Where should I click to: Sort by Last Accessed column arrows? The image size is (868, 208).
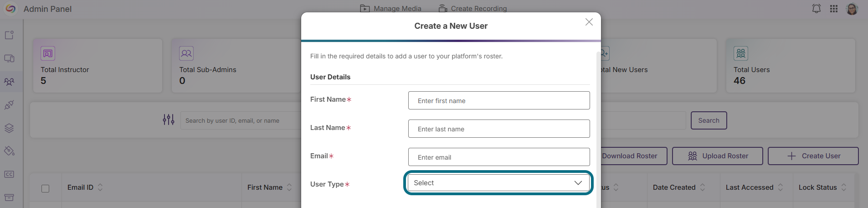coord(781,187)
